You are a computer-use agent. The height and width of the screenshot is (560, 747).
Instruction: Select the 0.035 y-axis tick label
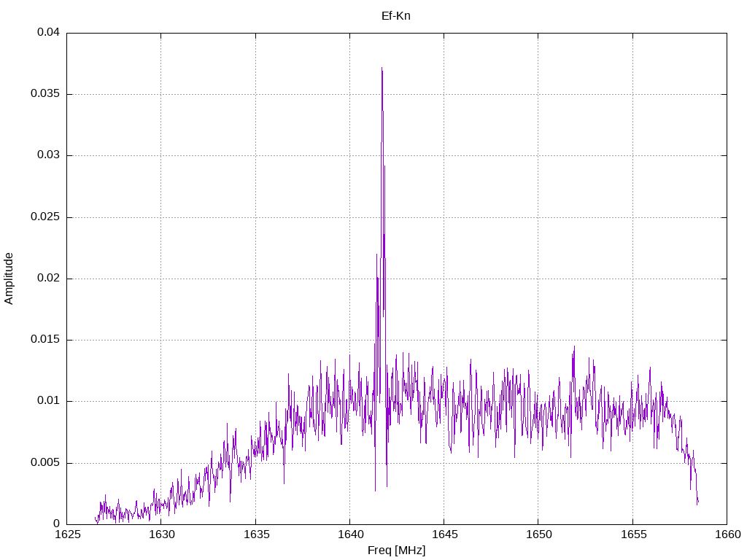tap(45, 94)
